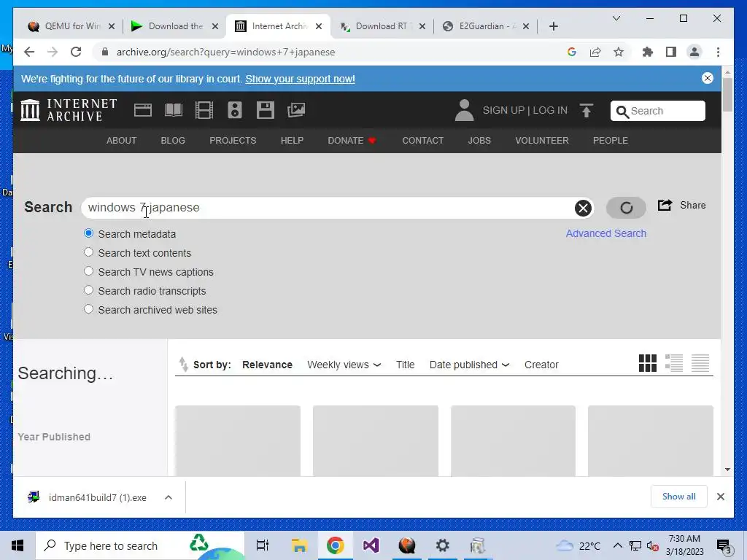This screenshot has height=560, width=747.
Task: Open Chrome extensions puzzle icon
Action: [648, 52]
